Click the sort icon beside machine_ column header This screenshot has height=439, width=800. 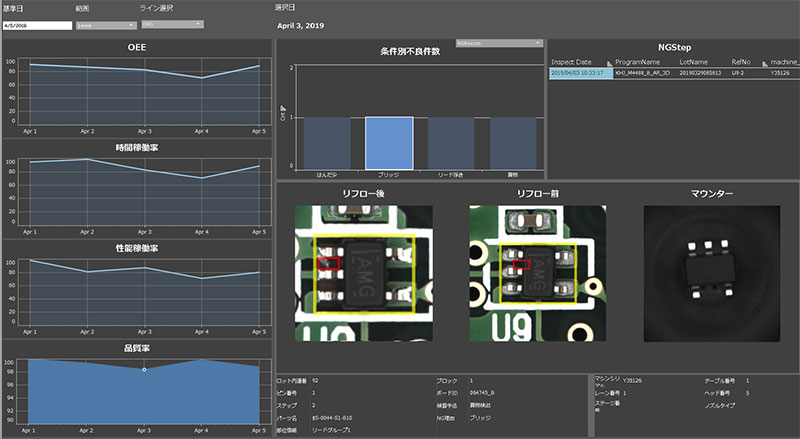[x=797, y=62]
